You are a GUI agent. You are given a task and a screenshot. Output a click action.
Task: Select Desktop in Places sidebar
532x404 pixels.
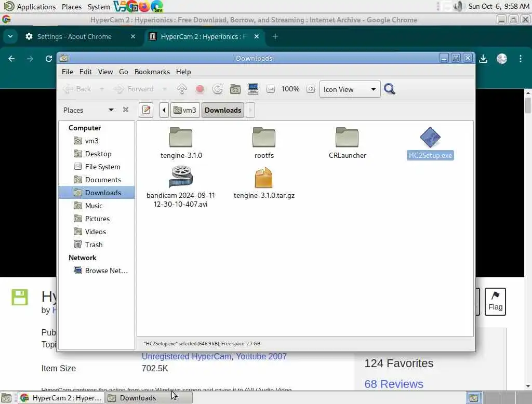pos(97,154)
